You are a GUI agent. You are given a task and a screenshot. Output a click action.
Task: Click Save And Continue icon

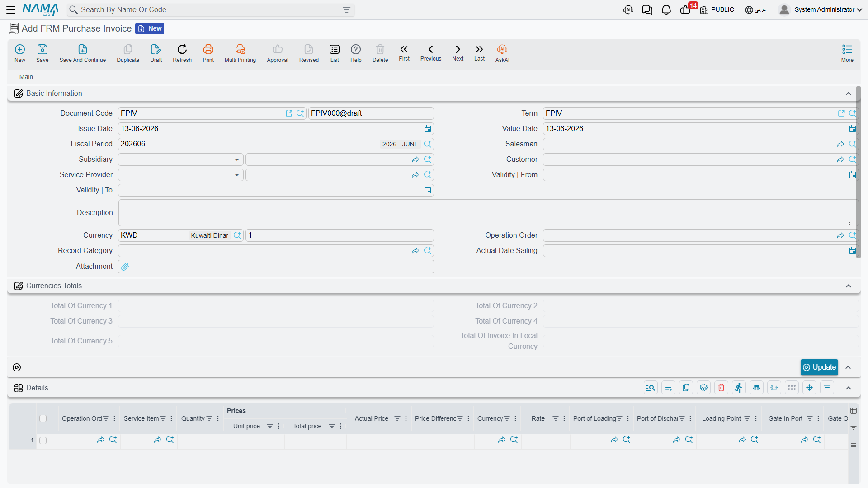point(83,53)
